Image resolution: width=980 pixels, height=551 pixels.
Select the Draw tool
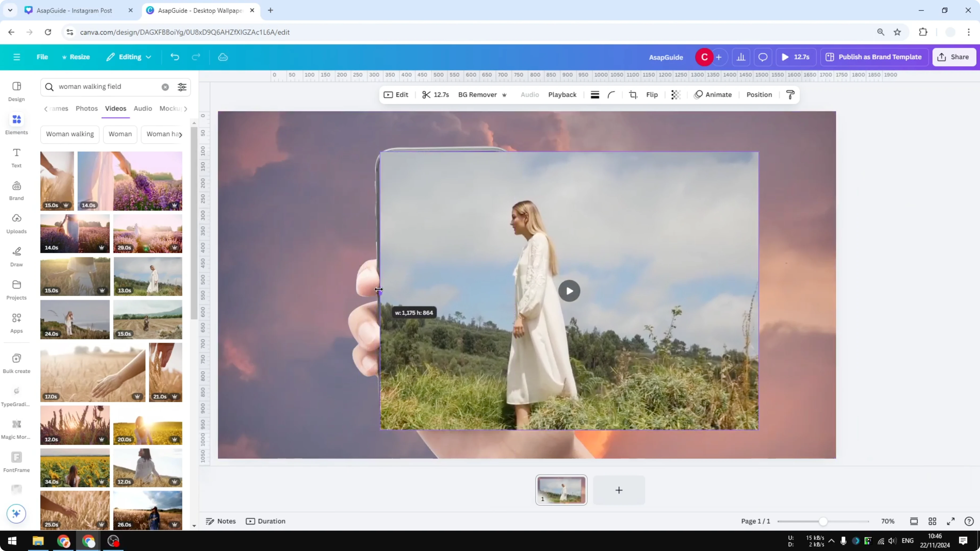16,256
